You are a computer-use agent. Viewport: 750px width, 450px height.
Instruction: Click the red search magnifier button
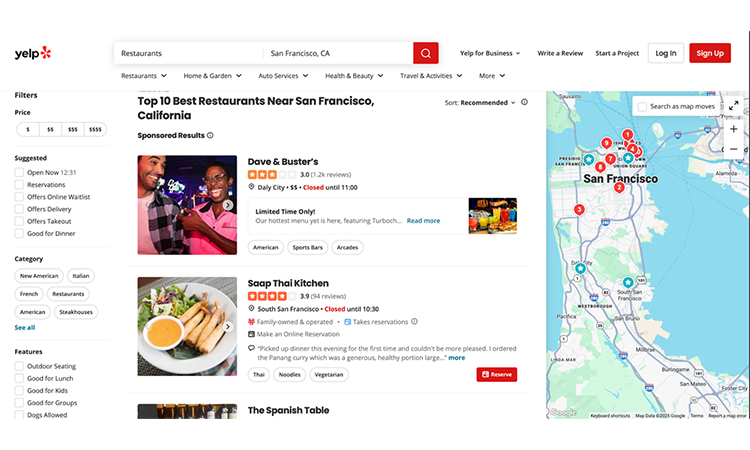point(426,53)
